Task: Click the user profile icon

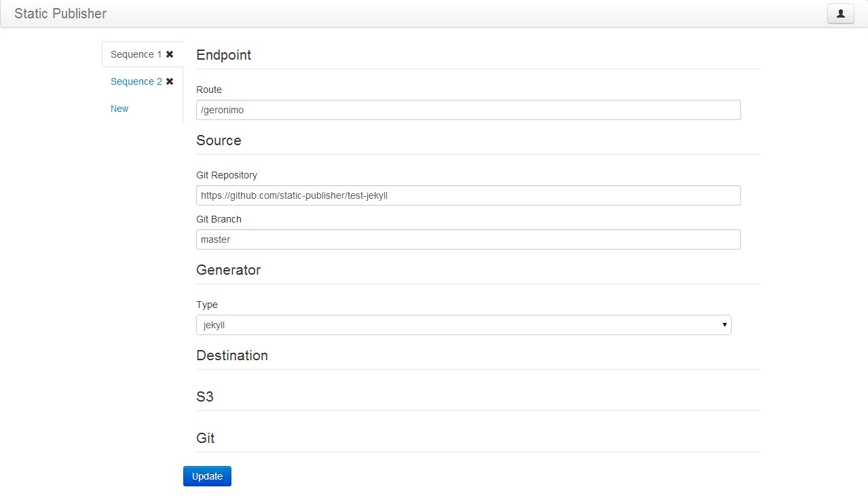Action: 839,14
